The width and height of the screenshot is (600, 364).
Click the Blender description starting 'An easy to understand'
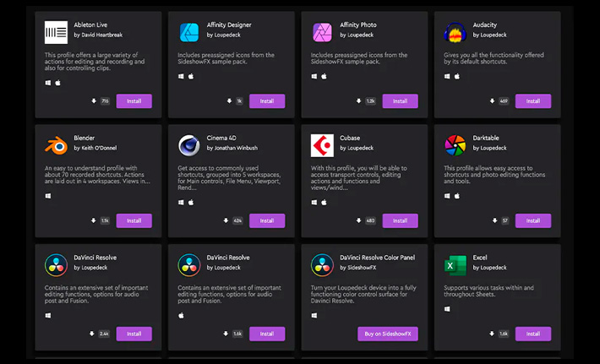click(97, 175)
